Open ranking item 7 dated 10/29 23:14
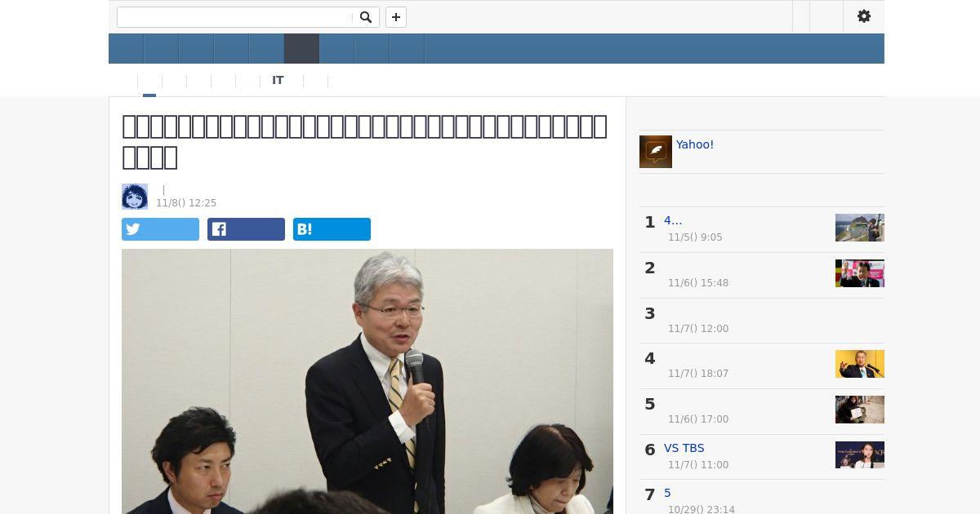The width and height of the screenshot is (980, 514). [667, 493]
